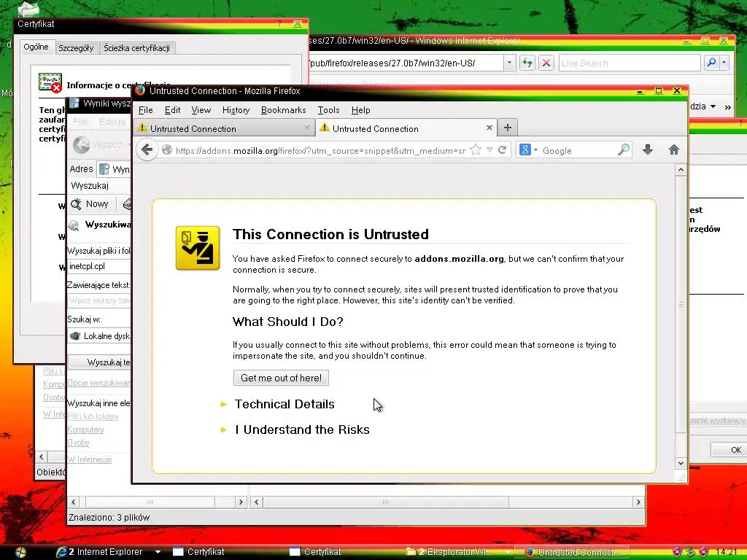Open Firefox File menu
The width and height of the screenshot is (747, 560).
coord(146,110)
